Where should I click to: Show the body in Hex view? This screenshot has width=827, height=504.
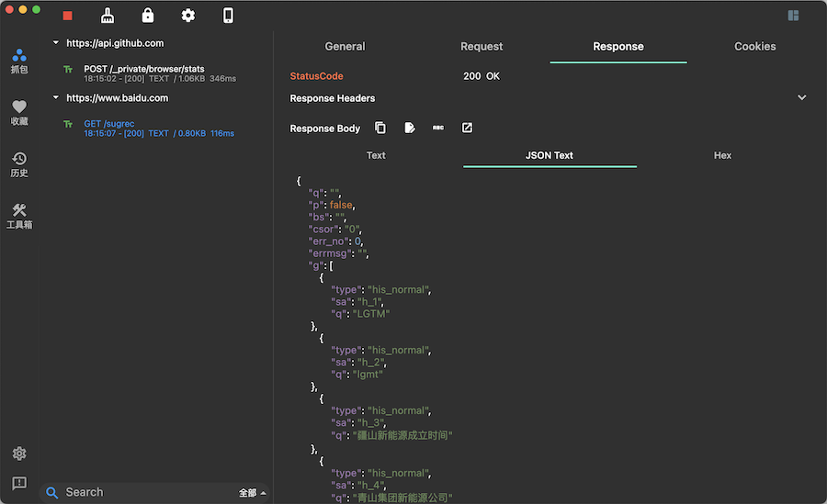[722, 155]
